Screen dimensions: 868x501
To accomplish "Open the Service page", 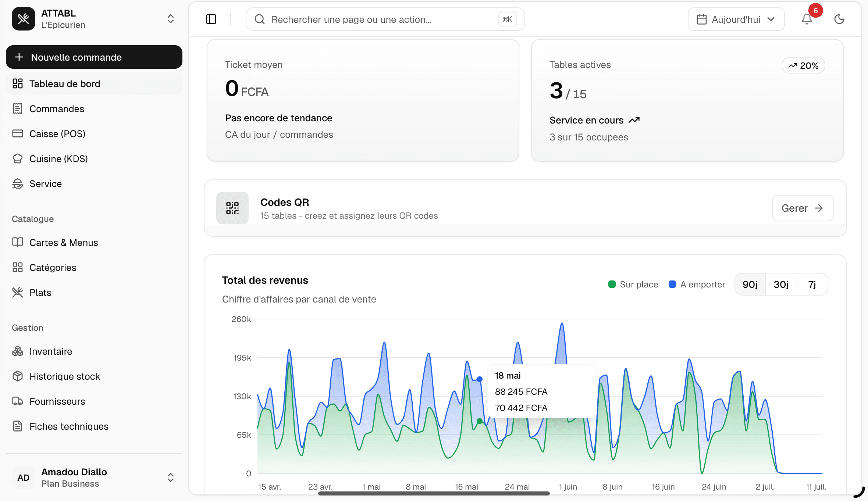I will (x=94, y=184).
